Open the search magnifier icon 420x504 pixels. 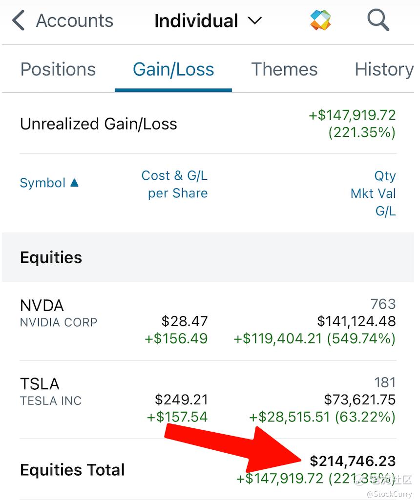378,21
